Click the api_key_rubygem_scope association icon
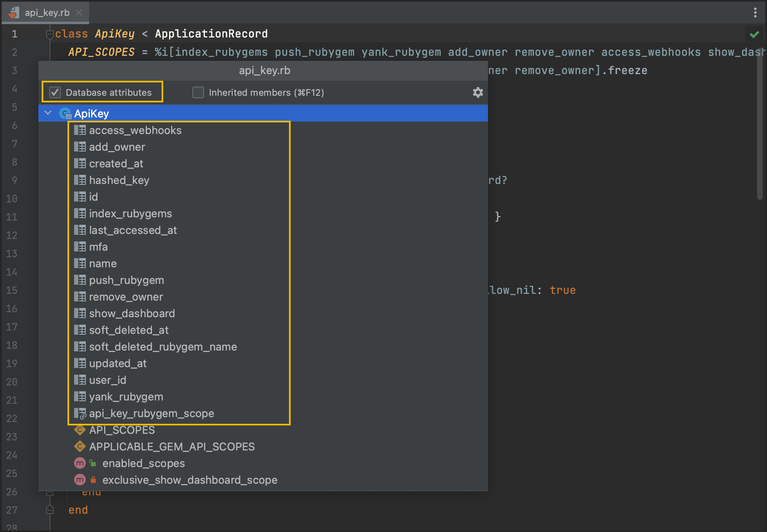This screenshot has height=532, width=767. (x=80, y=413)
